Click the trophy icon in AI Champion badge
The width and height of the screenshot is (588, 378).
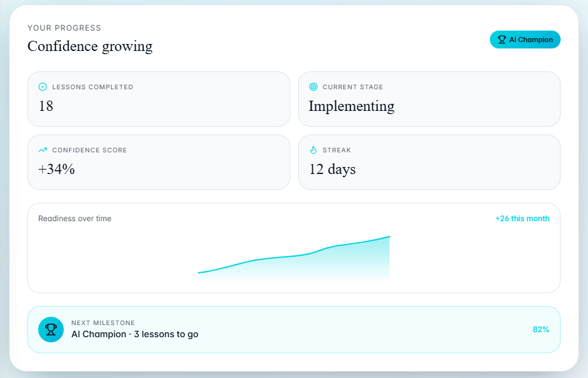click(502, 40)
